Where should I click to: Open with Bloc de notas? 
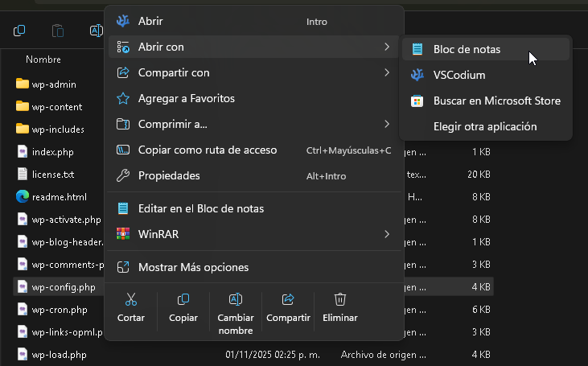(486, 49)
